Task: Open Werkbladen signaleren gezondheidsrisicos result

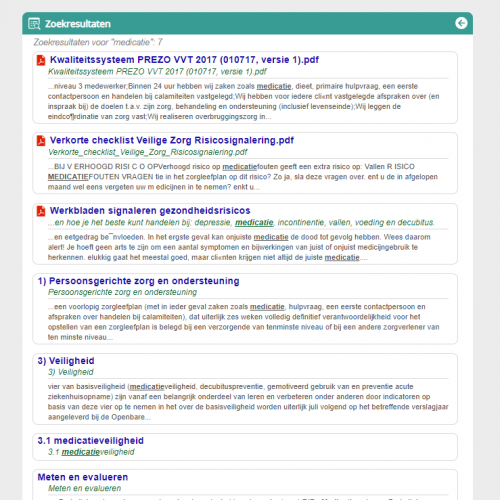Action: click(150, 210)
